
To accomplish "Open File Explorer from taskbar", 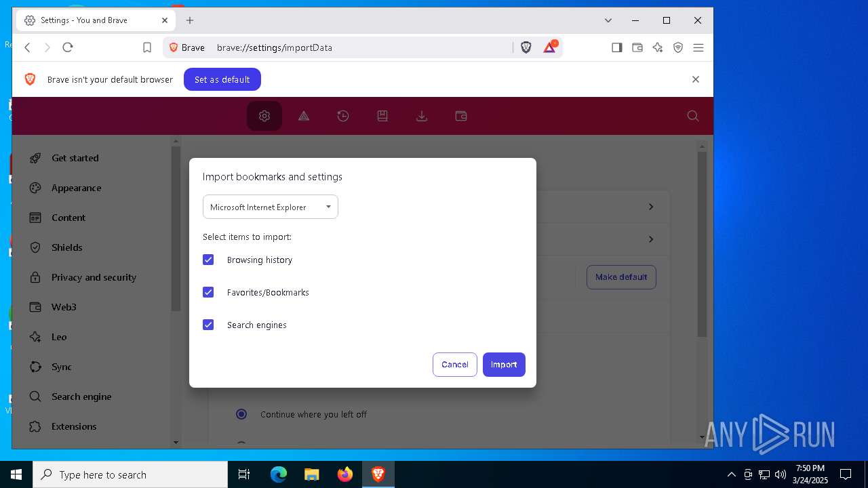I will coord(311,474).
